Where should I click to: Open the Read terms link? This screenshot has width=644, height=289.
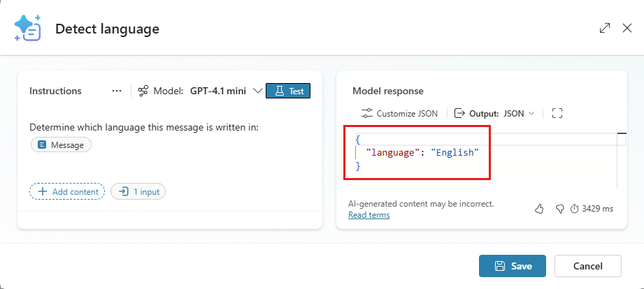[x=368, y=215]
